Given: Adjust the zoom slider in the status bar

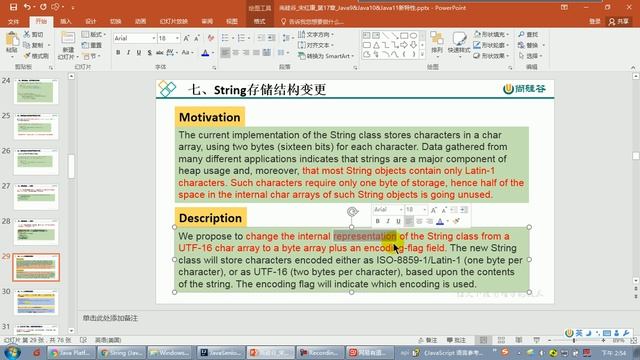Looking at the screenshot, I should pos(574,340).
